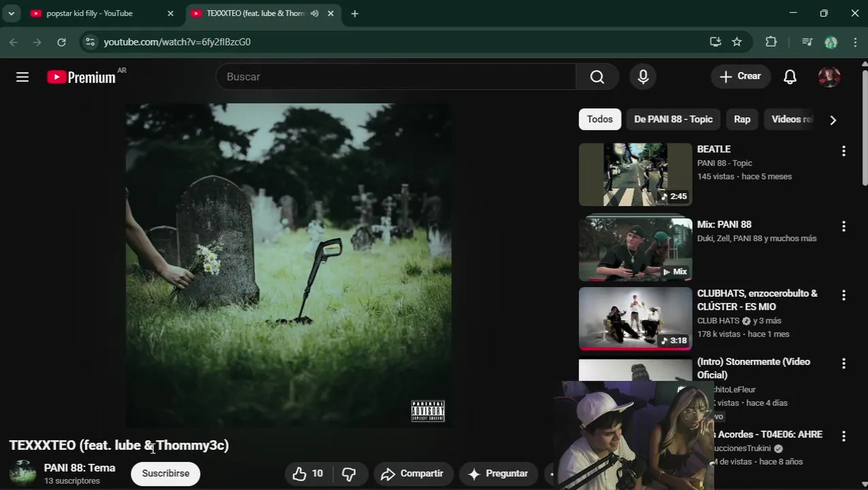
Task: Click the Duki, Zell, PANI 88 text
Action: (x=756, y=239)
